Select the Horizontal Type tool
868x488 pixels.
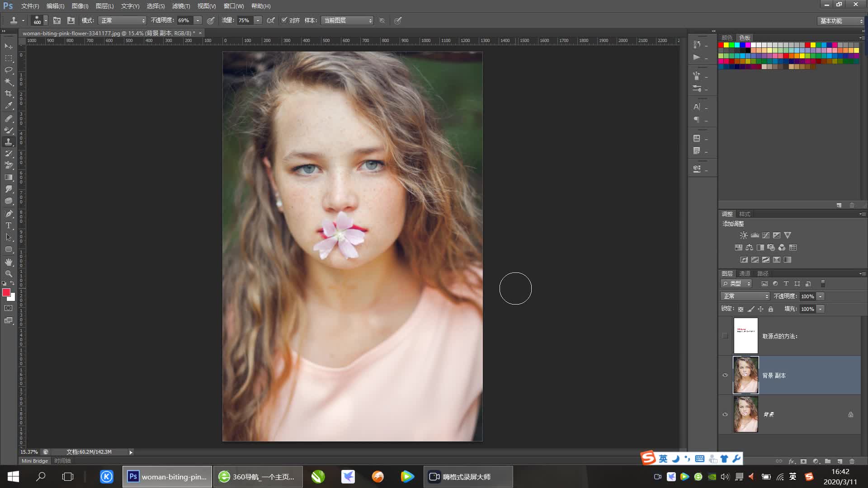point(9,225)
